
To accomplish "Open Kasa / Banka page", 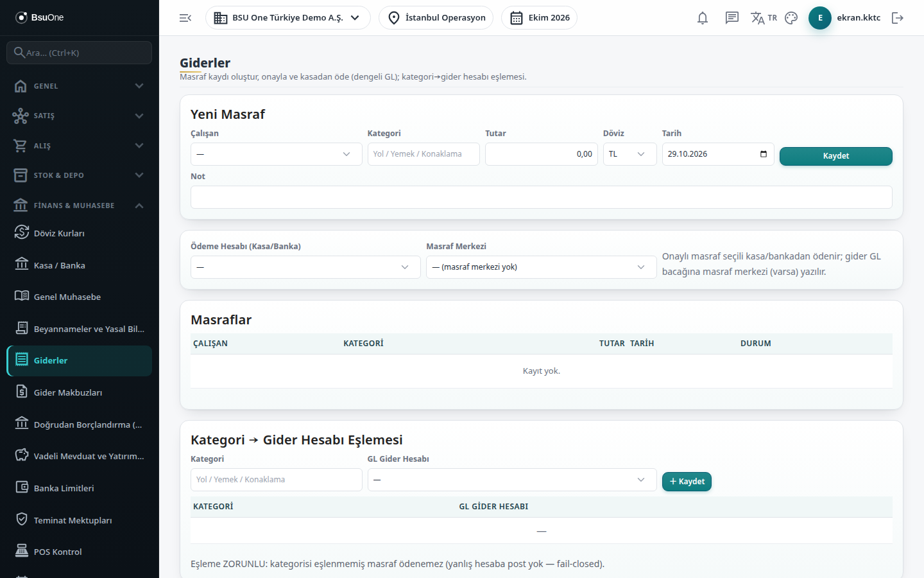I will tap(80, 265).
